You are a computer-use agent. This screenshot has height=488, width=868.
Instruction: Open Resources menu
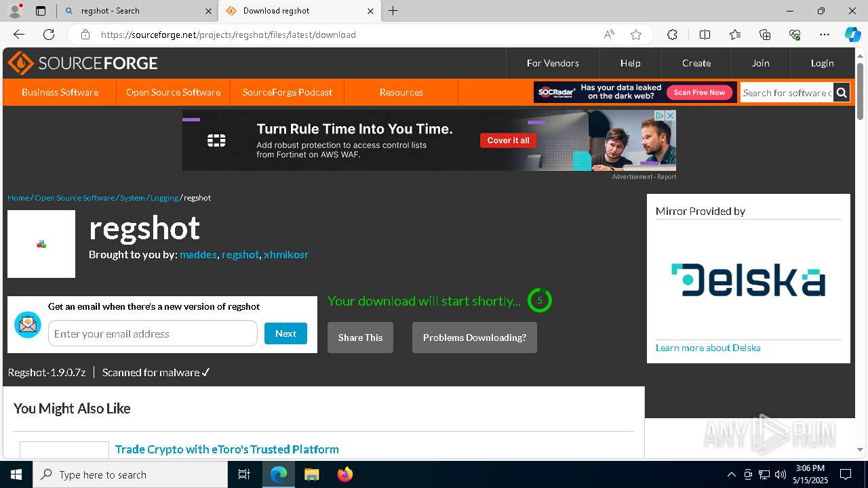(401, 92)
